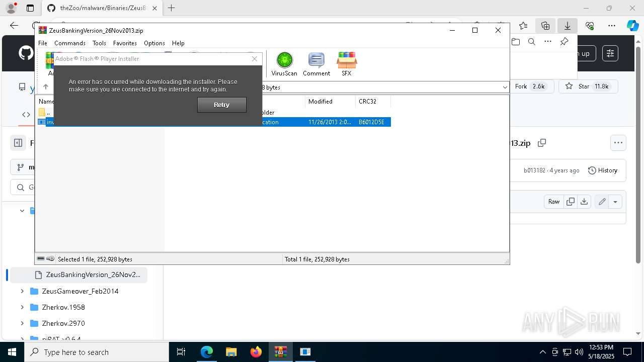Click the key icon in WinRAR status bar
Image resolution: width=644 pixels, height=362 pixels.
50,259
